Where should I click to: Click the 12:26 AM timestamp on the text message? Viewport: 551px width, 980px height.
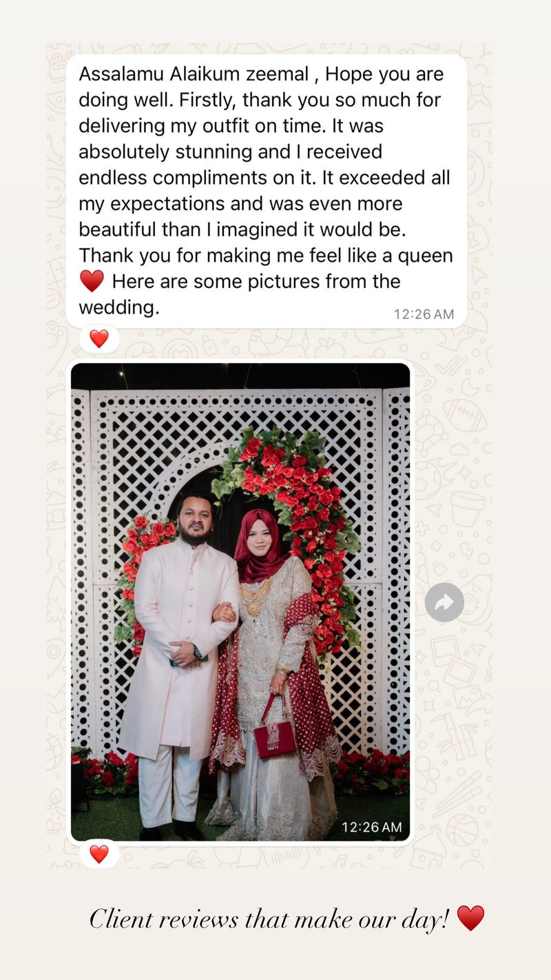tap(424, 314)
